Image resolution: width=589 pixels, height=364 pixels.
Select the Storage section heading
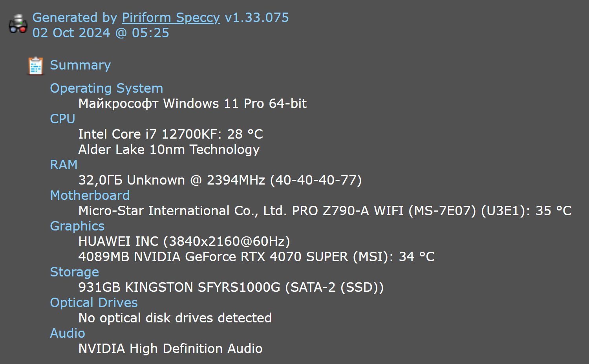coord(74,272)
